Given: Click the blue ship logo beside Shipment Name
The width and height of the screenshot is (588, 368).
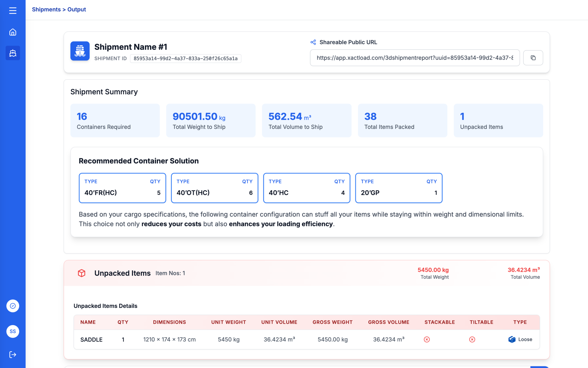Looking at the screenshot, I should pyautogui.click(x=80, y=51).
